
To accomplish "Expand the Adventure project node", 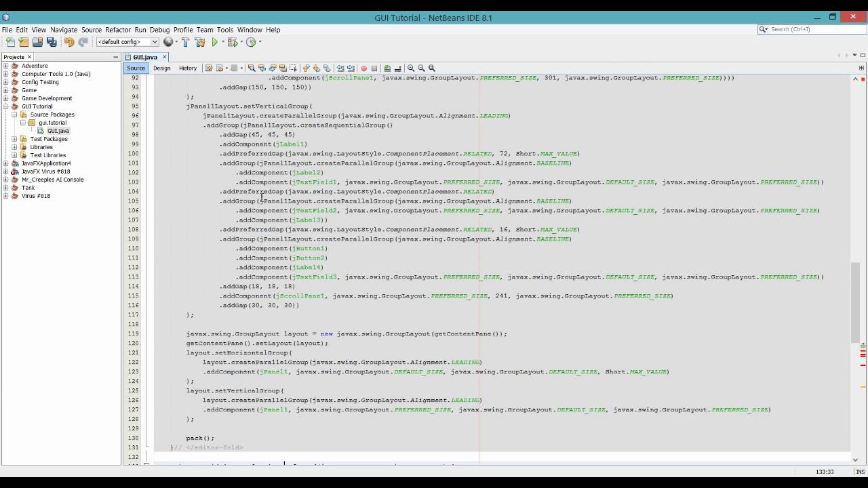I will coord(6,66).
